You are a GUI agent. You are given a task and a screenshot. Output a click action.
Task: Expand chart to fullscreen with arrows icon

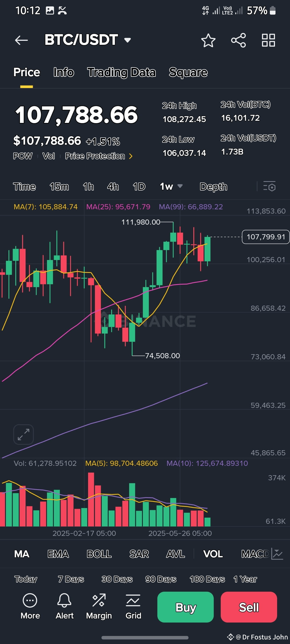24,434
